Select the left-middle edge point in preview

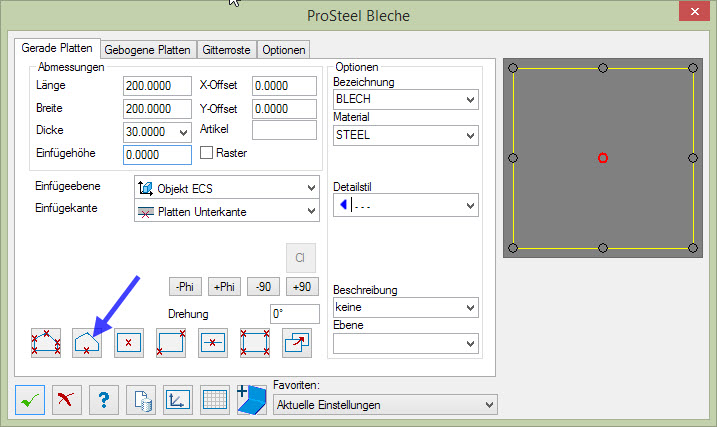513,158
